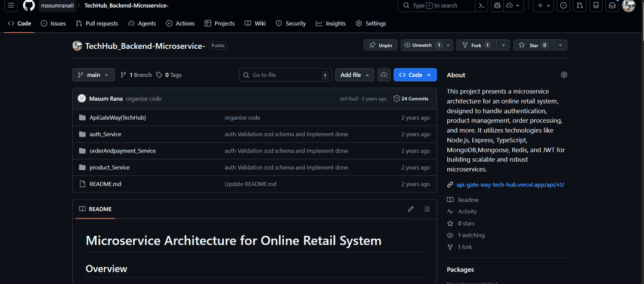The width and height of the screenshot is (644, 284).
Task: View the 1 watching link
Action: pos(466,235)
